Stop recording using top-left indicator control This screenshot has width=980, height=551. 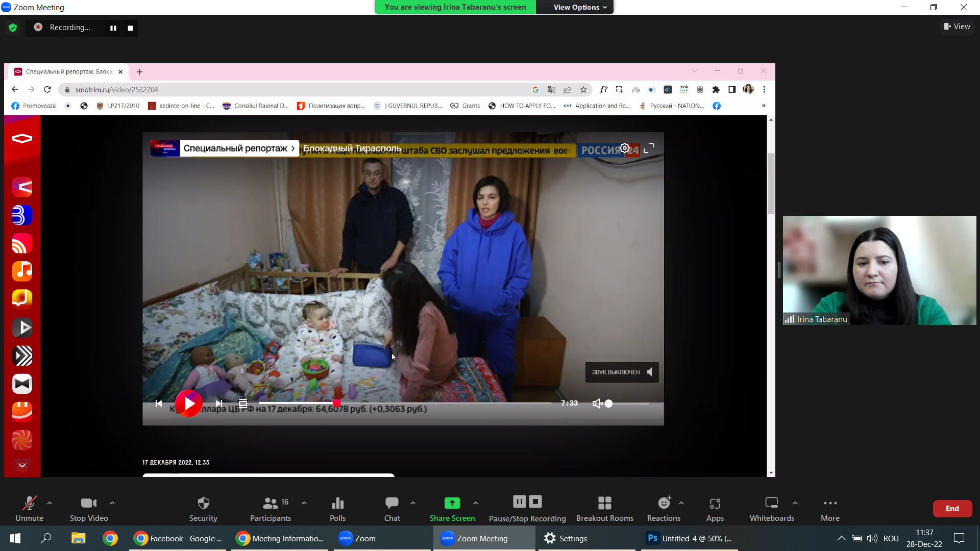pyautogui.click(x=130, y=28)
